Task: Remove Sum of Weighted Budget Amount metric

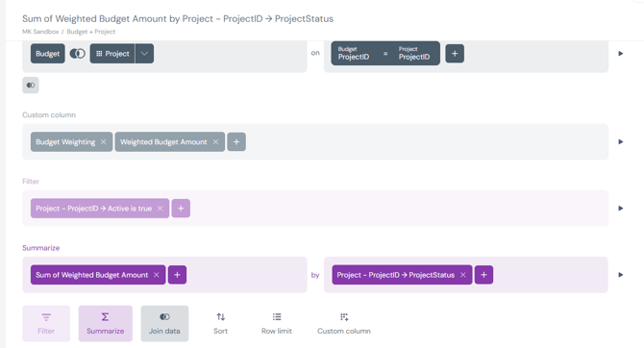Action: [157, 275]
